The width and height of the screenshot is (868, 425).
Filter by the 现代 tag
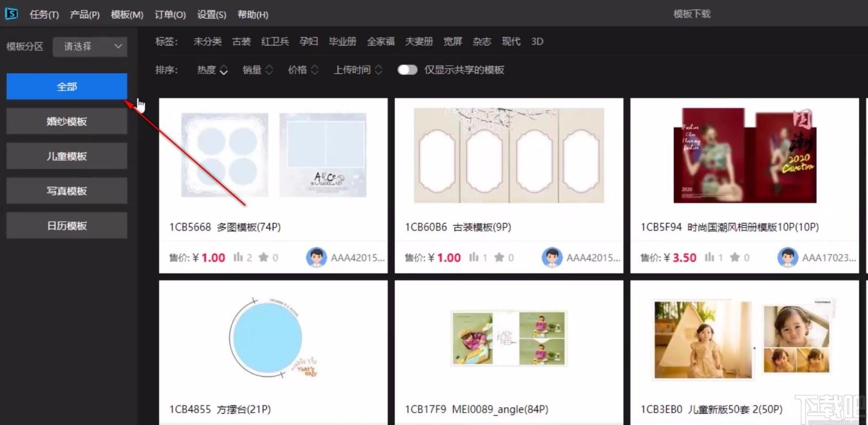point(511,41)
